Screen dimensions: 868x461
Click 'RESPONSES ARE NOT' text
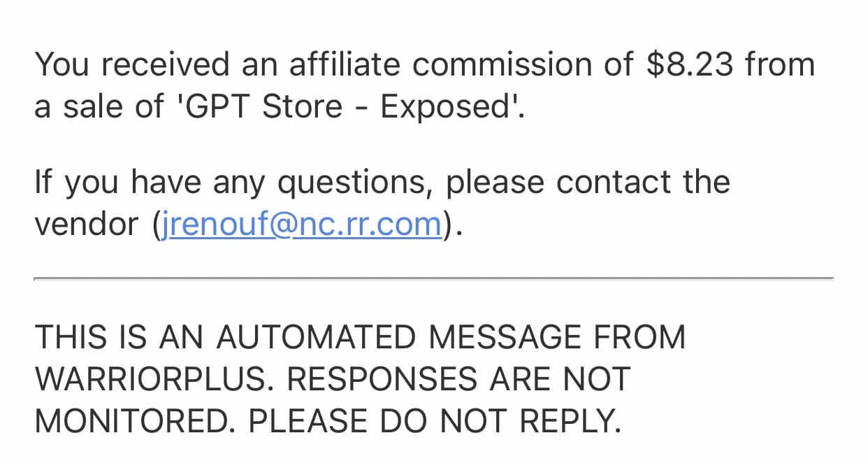point(458,379)
